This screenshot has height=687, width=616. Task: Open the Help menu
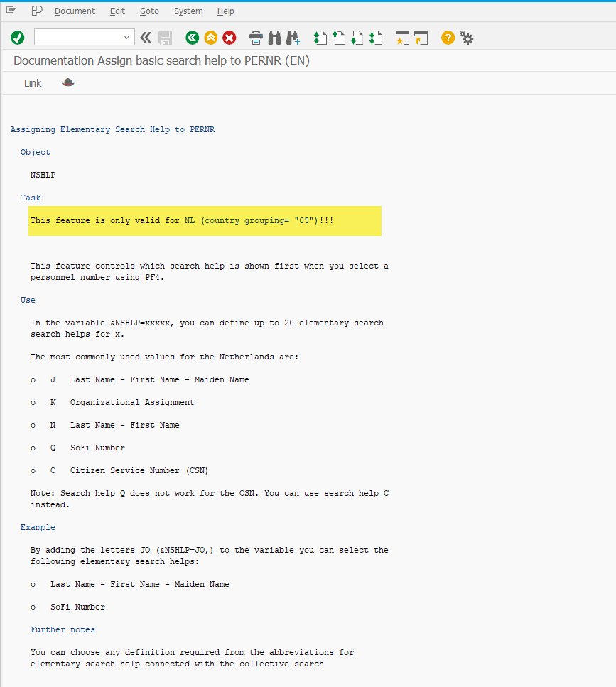[x=226, y=11]
